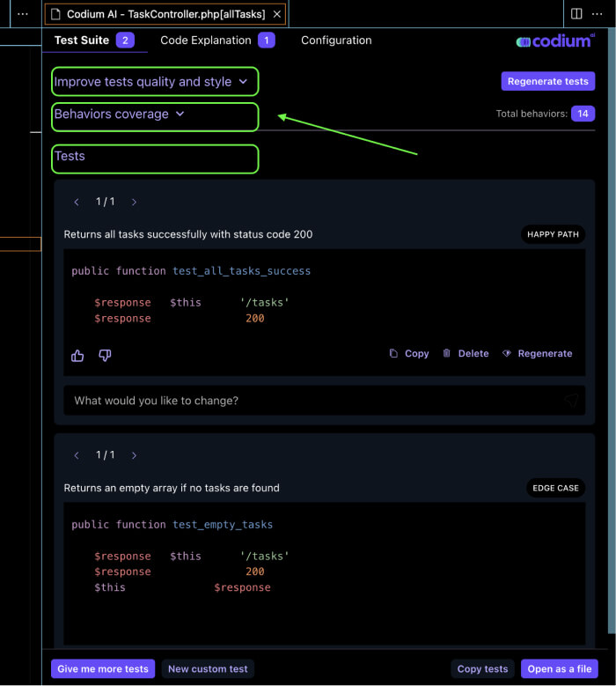
Task: Go to next version of the edge case test
Action: [x=134, y=455]
